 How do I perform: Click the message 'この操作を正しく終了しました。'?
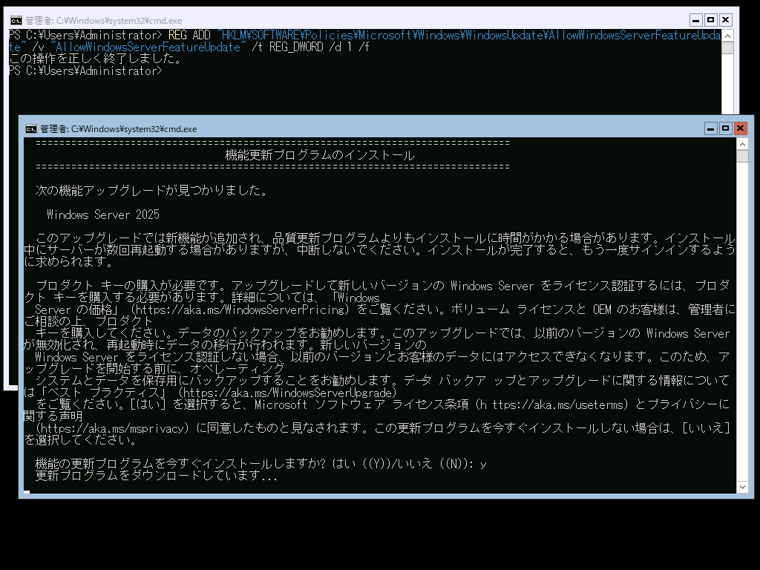point(95,59)
